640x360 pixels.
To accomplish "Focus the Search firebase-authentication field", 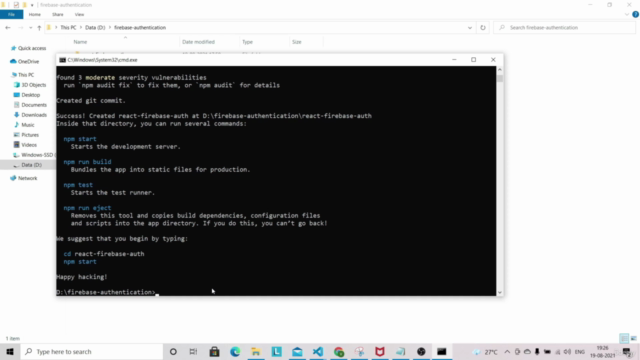I will (565, 27).
